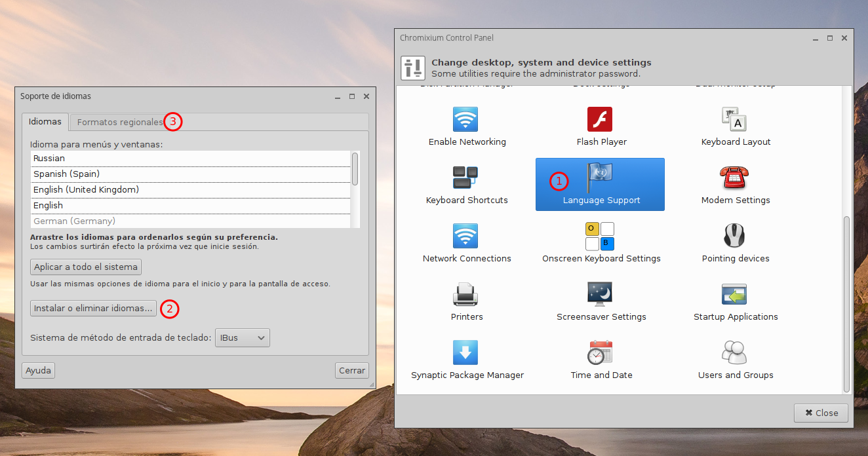
Task: Open the Synaptic Package Manager icon
Action: [465, 353]
